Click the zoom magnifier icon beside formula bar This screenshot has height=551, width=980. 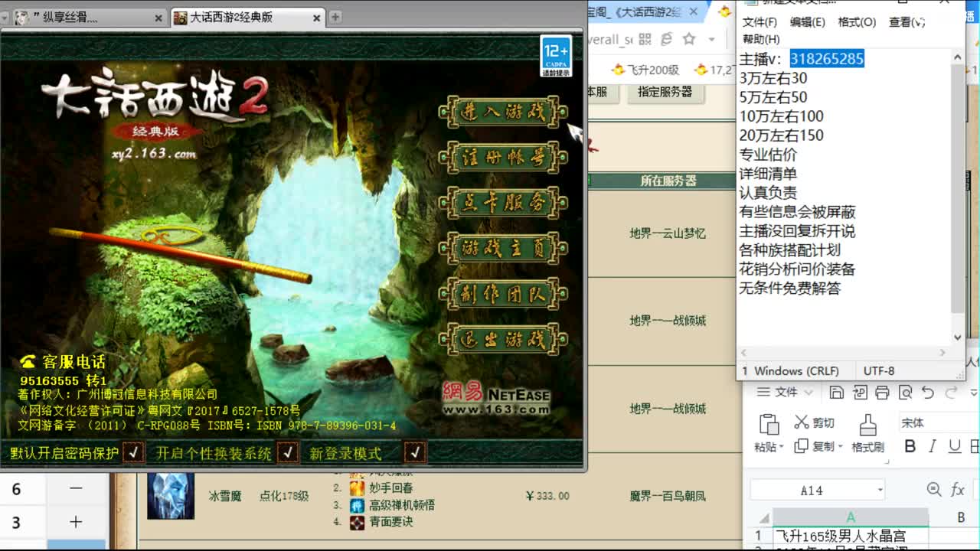[x=934, y=490]
